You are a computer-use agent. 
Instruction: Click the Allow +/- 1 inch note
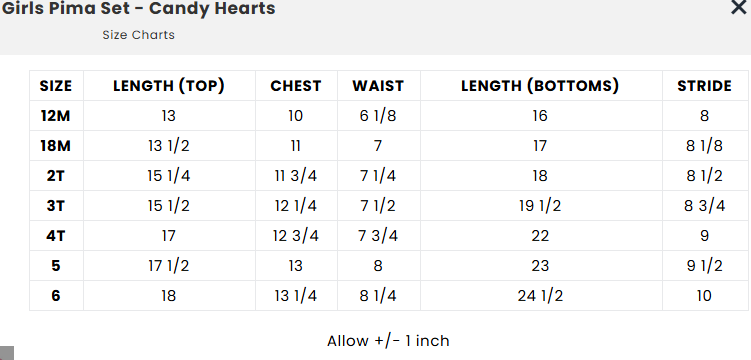388,341
